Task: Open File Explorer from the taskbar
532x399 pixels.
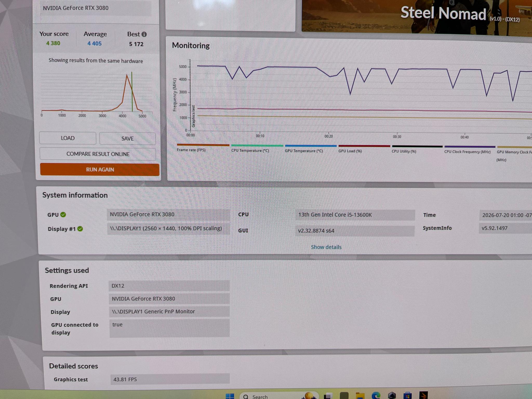Action: 360,396
